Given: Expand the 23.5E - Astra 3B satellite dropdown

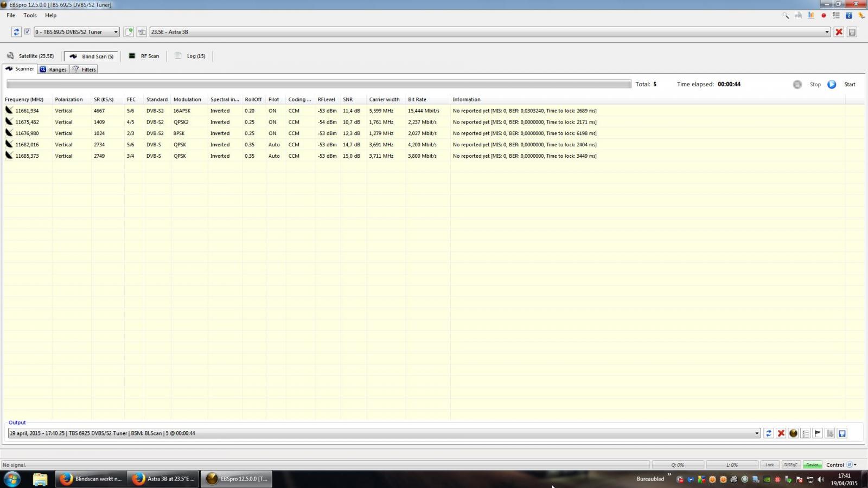Looking at the screenshot, I should (x=490, y=32).
